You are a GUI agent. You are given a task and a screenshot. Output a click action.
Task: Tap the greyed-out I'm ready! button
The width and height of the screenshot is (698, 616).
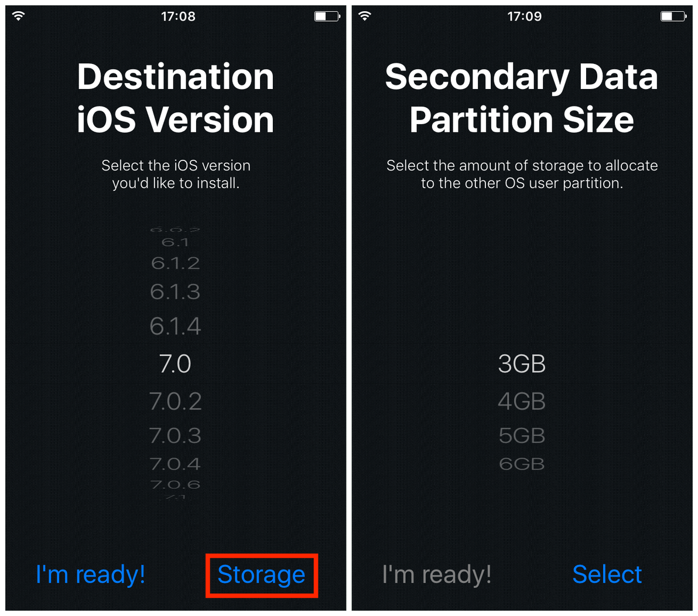pos(437,574)
